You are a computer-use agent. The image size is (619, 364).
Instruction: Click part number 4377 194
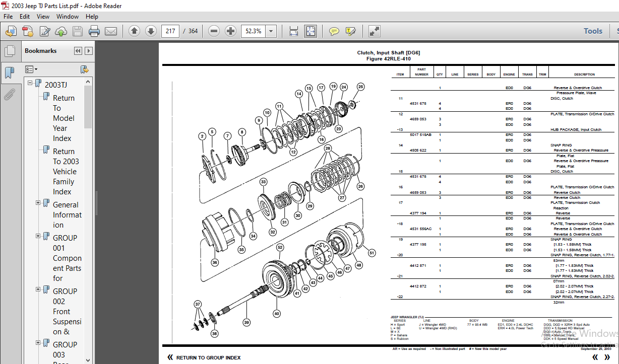coord(418,213)
